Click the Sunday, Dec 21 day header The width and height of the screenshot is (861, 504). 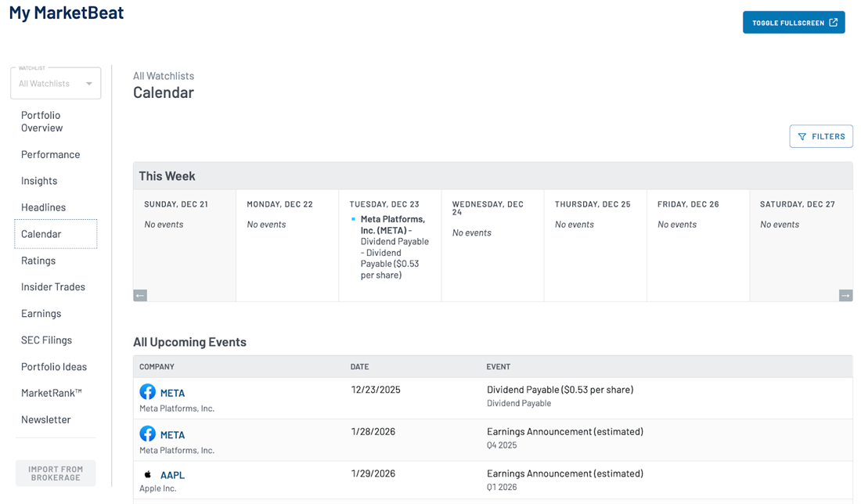pos(175,204)
